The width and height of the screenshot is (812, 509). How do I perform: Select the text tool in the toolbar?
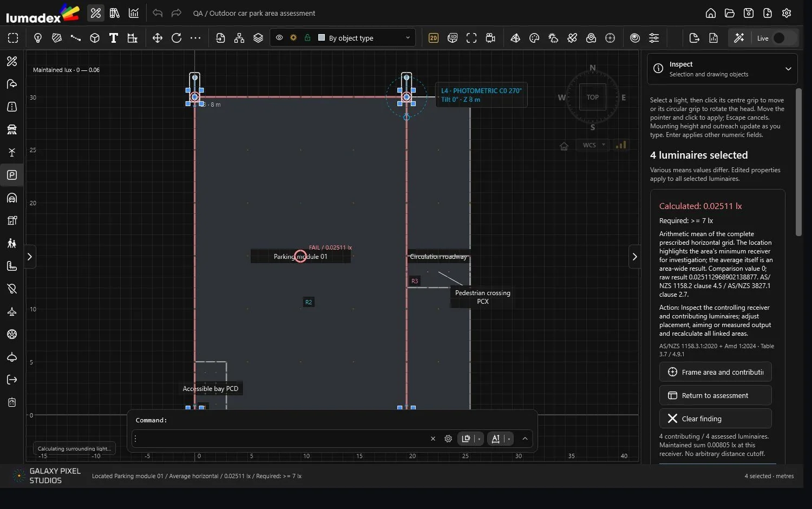[x=114, y=38]
